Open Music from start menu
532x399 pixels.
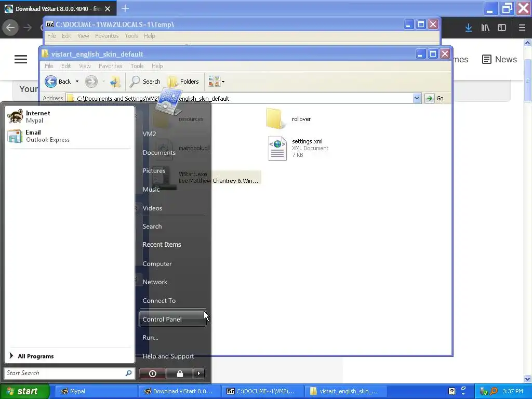pos(151,189)
